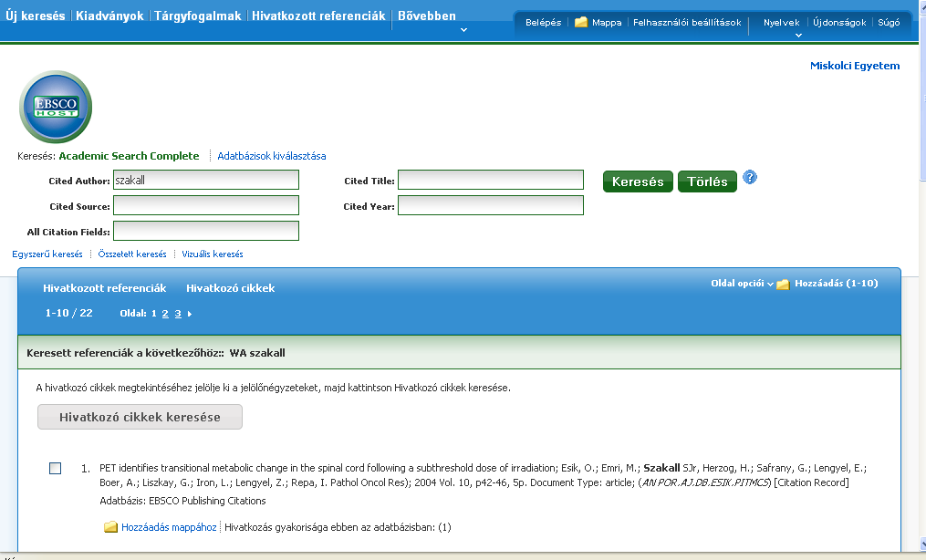Viewport: 926px width, 560px height.
Task: Click the Mappa folder icon in header
Action: coord(581,22)
